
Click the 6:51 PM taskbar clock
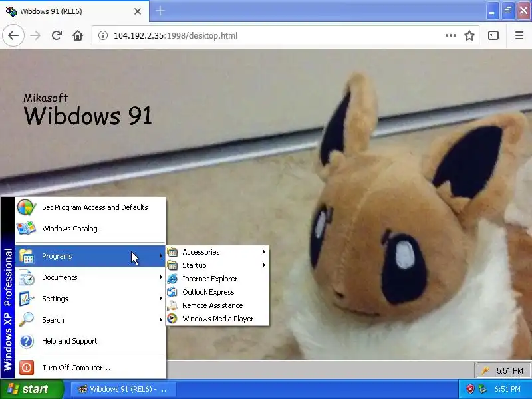tap(507, 389)
